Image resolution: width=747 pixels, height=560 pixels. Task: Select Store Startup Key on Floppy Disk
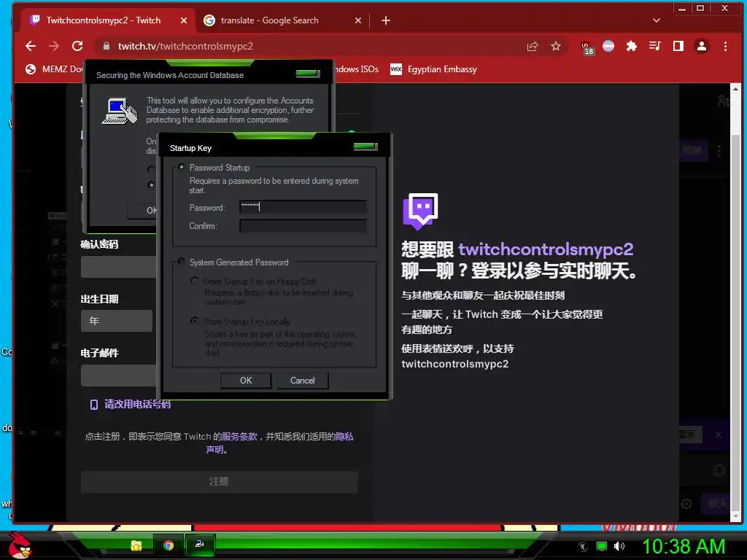194,281
